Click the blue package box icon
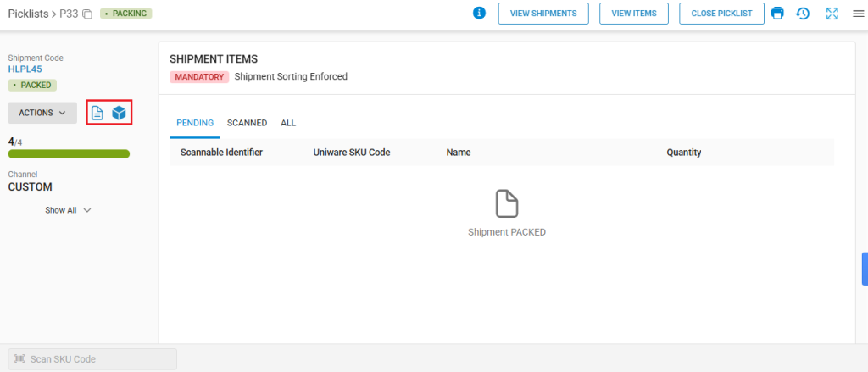868x372 pixels. pos(119,113)
